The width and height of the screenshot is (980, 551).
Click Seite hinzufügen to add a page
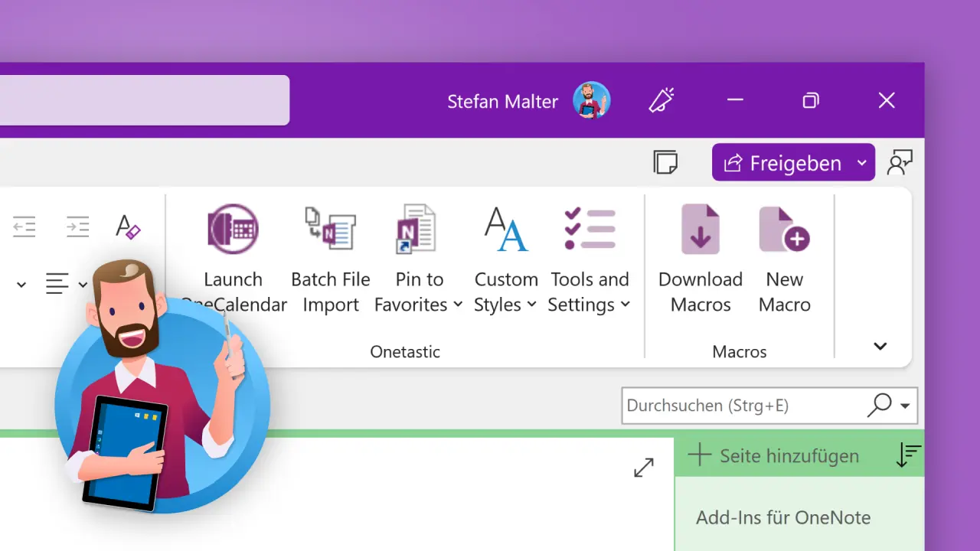click(788, 455)
